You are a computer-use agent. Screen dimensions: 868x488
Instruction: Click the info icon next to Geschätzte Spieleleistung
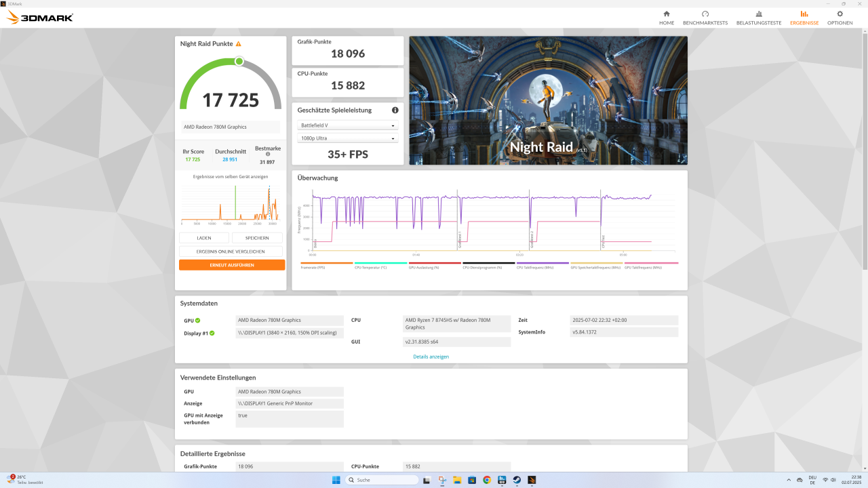tap(395, 110)
